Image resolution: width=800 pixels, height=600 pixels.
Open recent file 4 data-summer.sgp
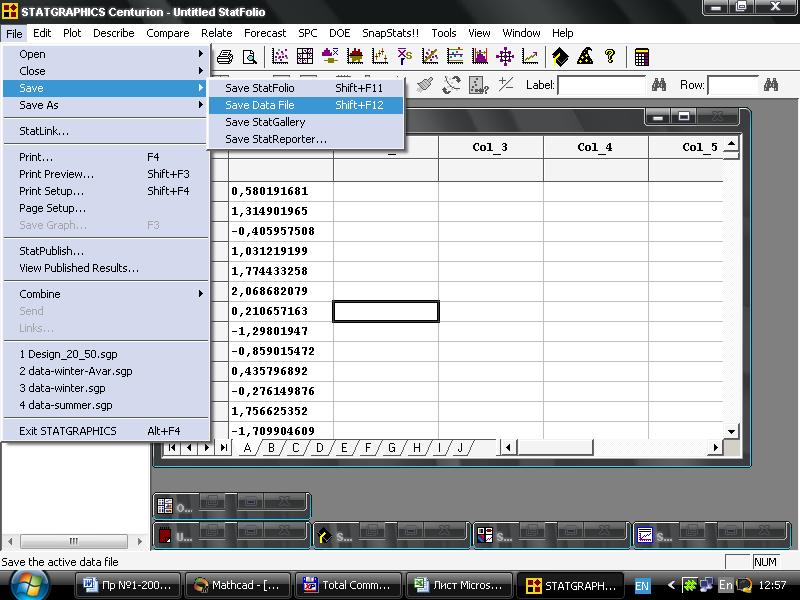tap(106, 405)
